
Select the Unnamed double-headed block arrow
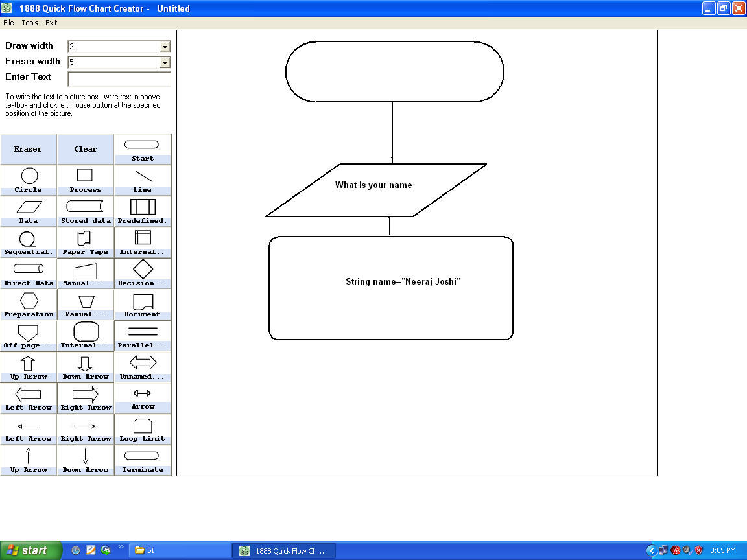coord(143,367)
